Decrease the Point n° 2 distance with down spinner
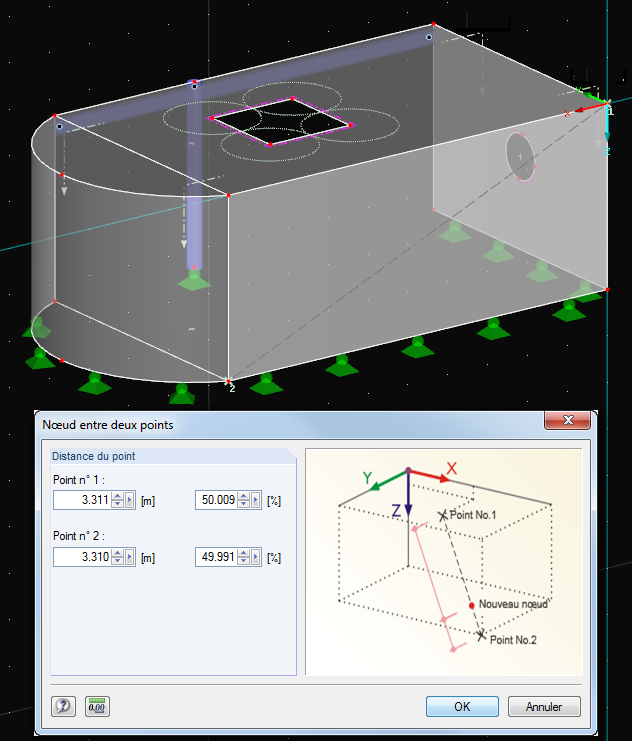The image size is (632, 741). click(x=118, y=561)
